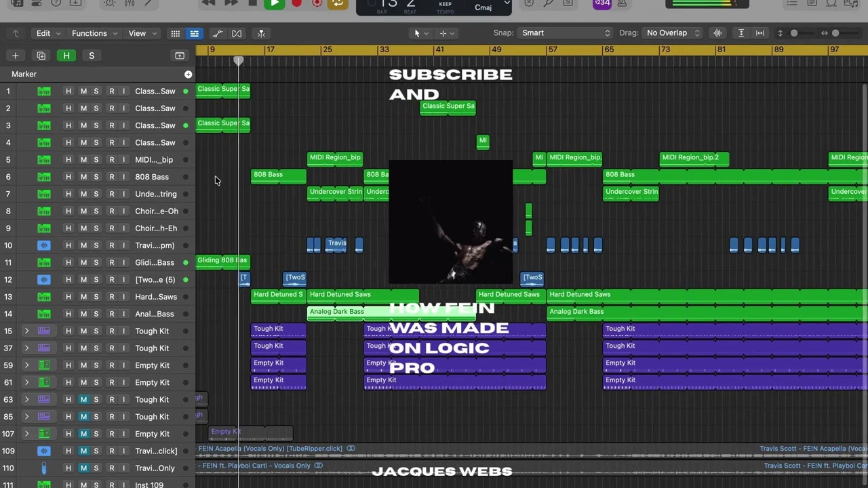Click the Flex show/hide icon
868x488 pixels.
[237, 33]
